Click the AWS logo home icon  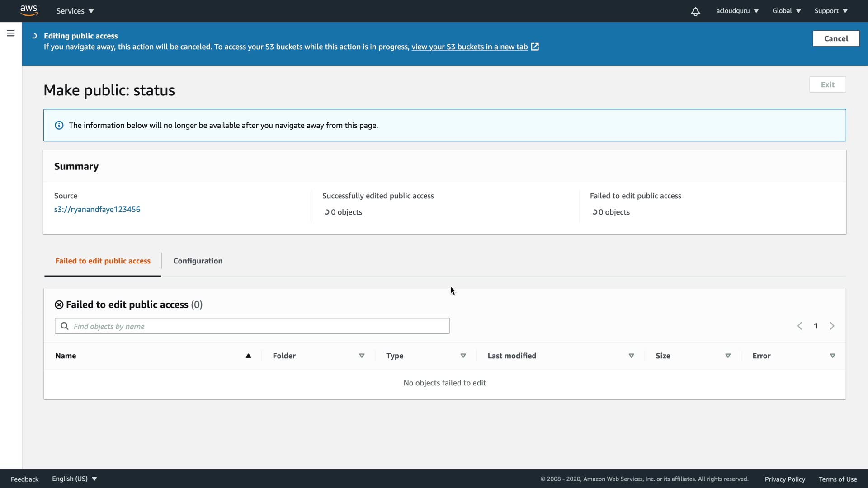click(28, 10)
